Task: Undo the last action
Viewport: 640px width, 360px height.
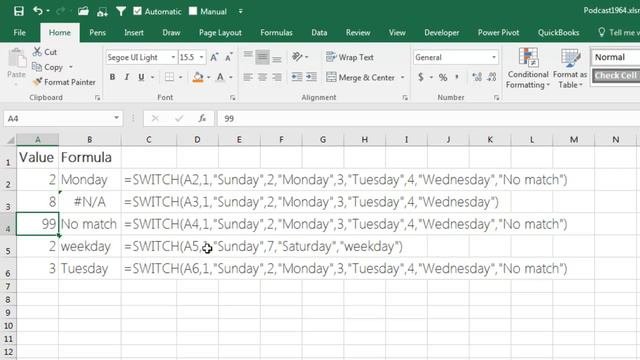Action: [x=38, y=11]
